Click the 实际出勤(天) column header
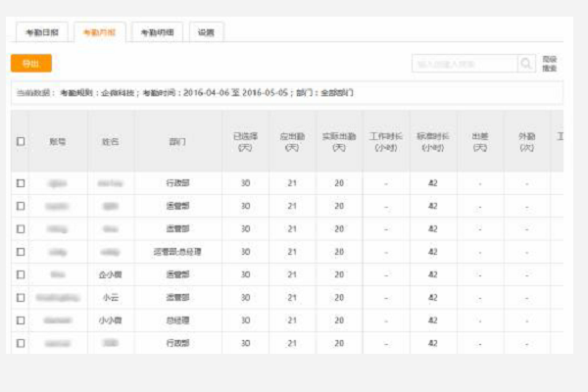This screenshot has width=588, height=392. (x=339, y=142)
